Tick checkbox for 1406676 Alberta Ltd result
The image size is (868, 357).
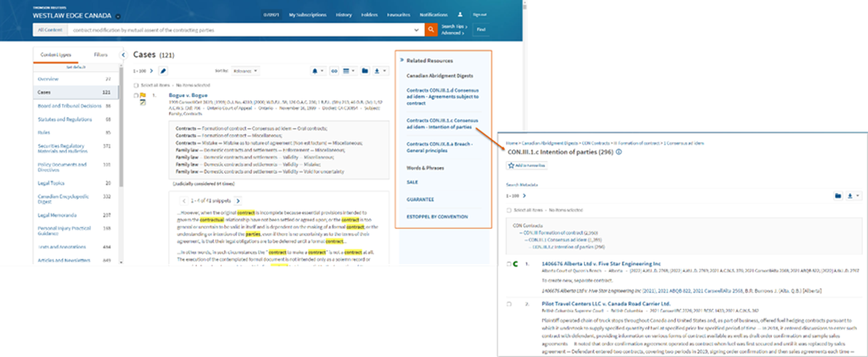508,264
